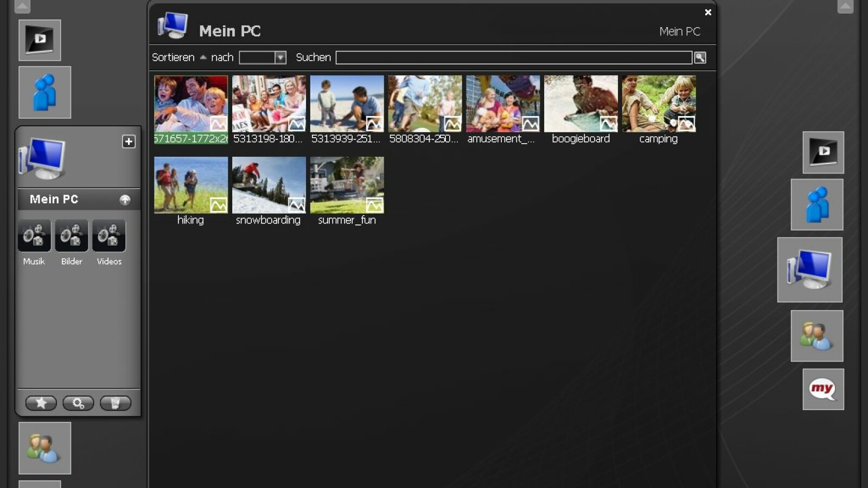
Task: Click the trash bin button
Action: [115, 403]
